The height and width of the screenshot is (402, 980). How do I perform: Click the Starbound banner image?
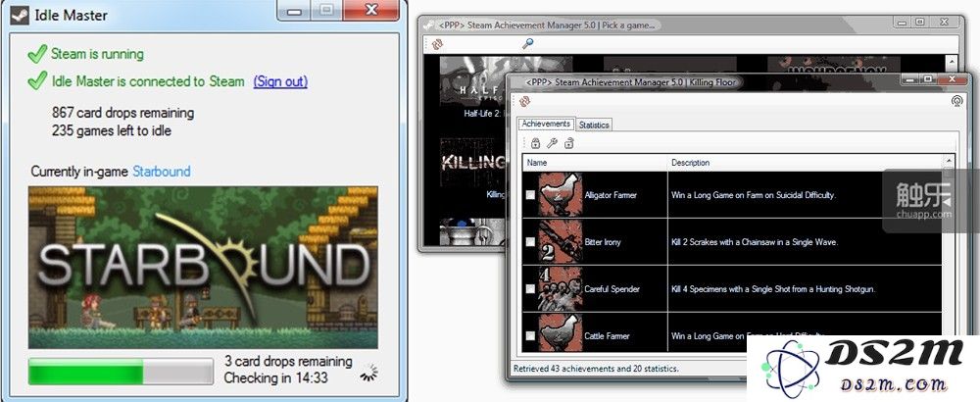(x=203, y=267)
